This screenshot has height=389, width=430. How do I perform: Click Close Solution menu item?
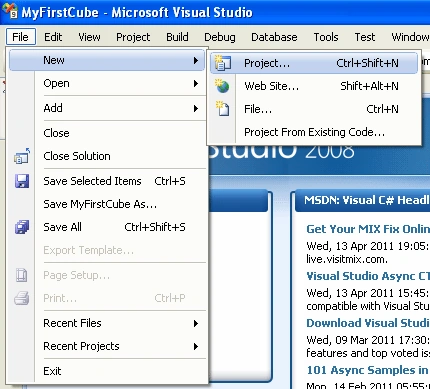coord(107,156)
